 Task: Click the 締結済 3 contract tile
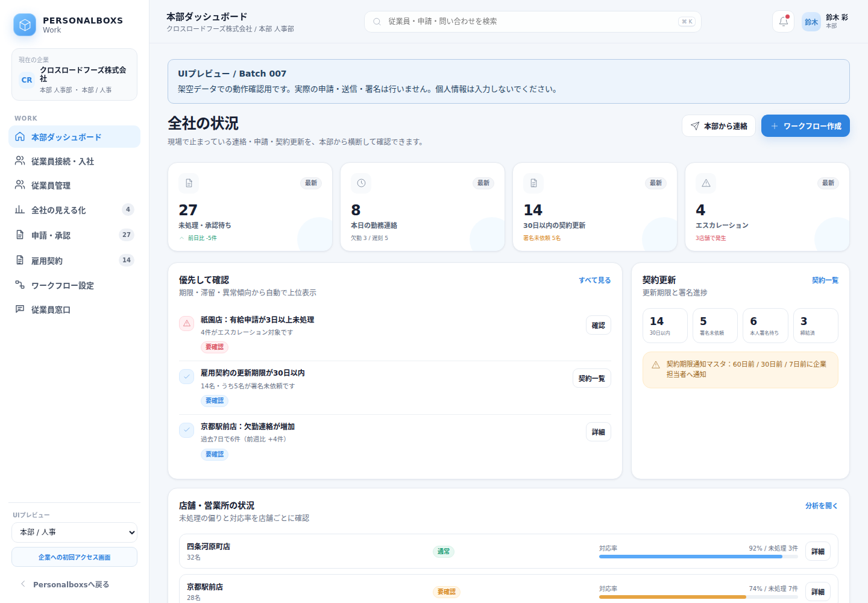point(816,326)
